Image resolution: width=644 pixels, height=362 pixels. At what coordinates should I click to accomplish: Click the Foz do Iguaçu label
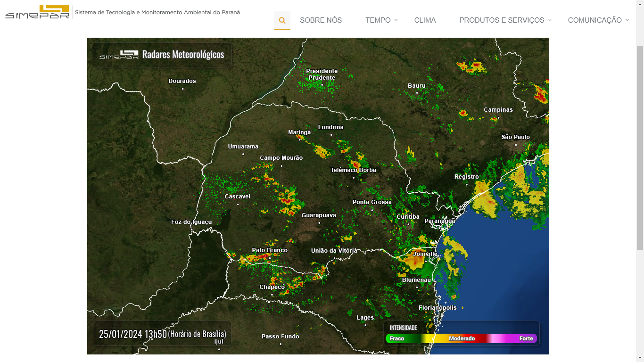click(191, 222)
